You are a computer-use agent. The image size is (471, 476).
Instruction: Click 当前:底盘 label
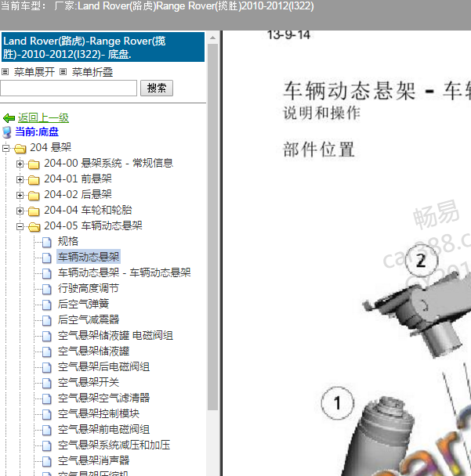[37, 132]
